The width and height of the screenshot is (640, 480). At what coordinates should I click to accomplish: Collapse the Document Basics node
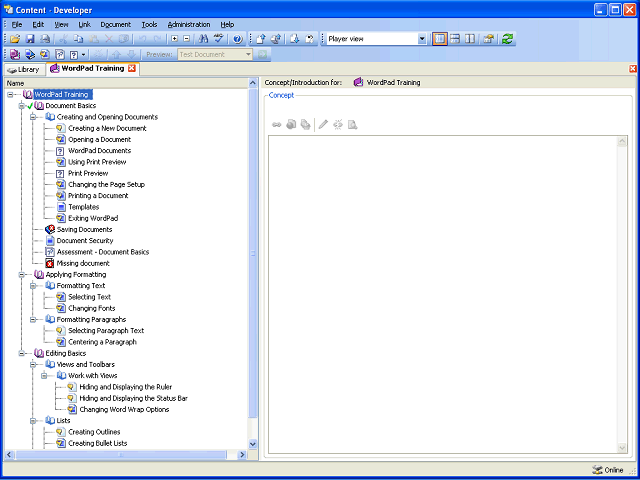click(21, 106)
